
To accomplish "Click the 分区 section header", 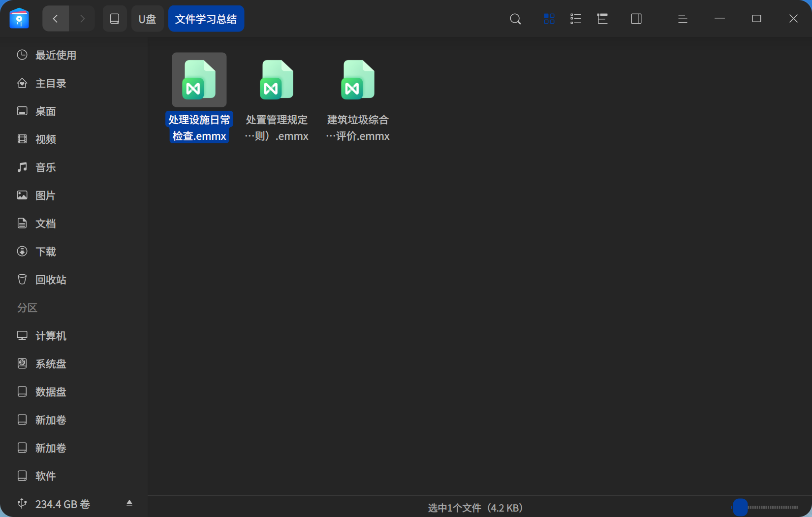I will 27,308.
